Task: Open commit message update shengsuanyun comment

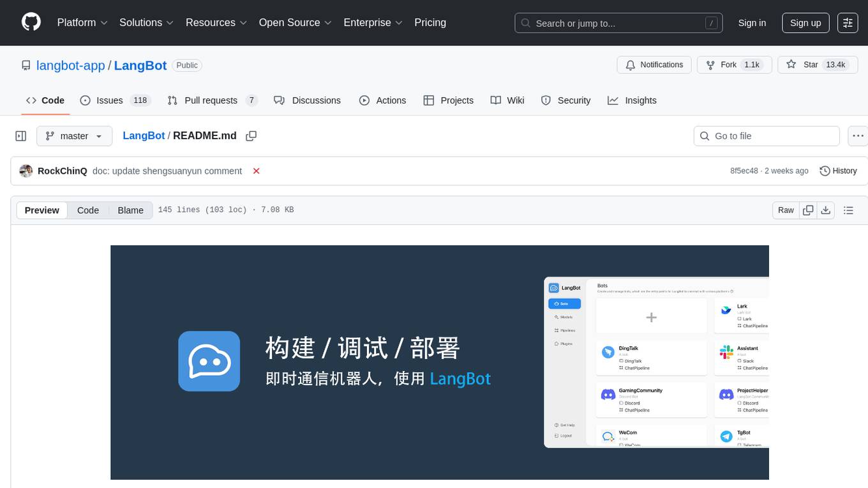Action: [x=167, y=171]
